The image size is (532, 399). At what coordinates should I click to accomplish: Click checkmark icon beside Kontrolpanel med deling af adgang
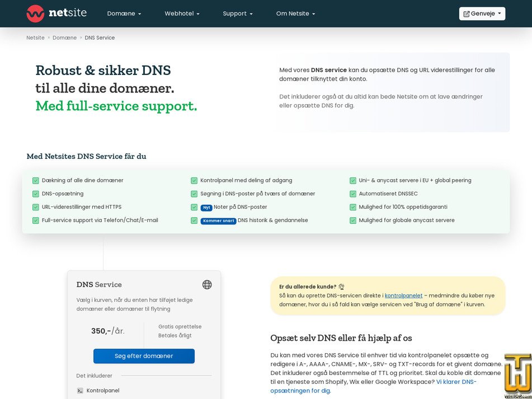pos(194,181)
